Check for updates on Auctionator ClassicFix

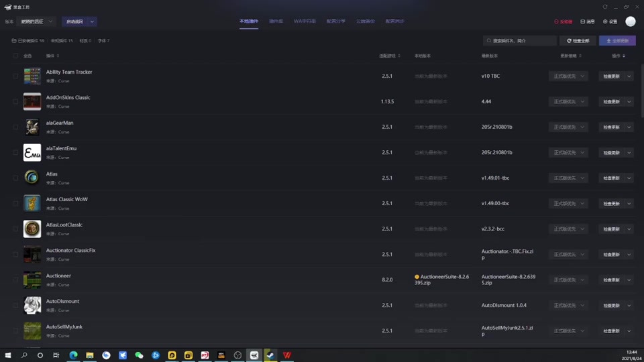[611, 254]
